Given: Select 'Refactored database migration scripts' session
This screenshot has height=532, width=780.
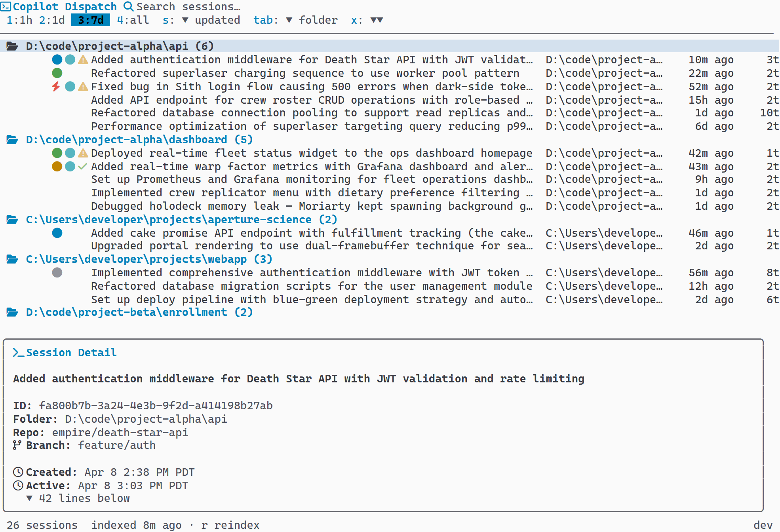Looking at the screenshot, I should (x=390, y=286).
